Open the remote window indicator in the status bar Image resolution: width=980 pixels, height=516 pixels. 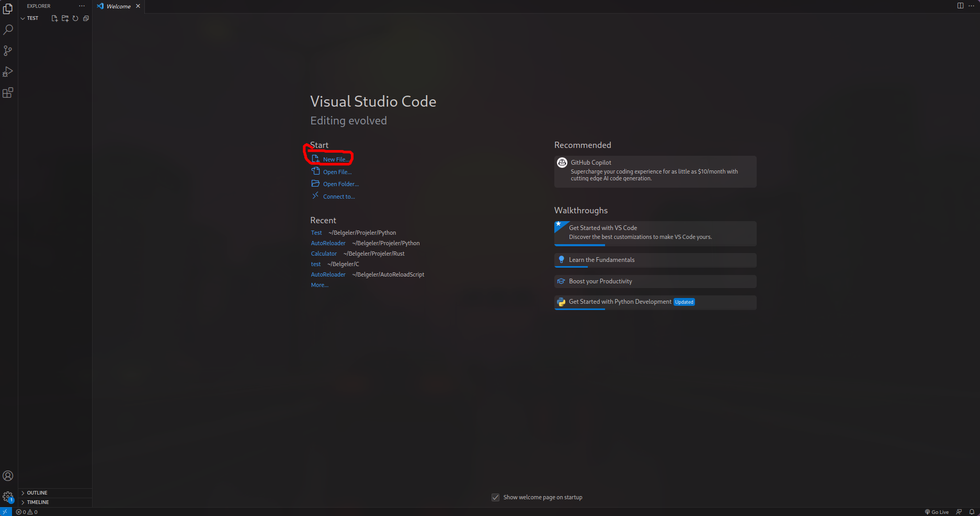tap(6, 512)
